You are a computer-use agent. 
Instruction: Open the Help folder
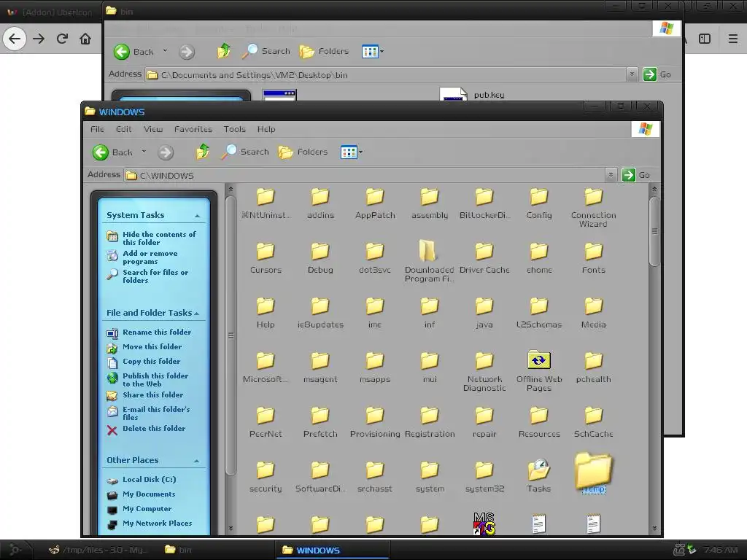266,313
